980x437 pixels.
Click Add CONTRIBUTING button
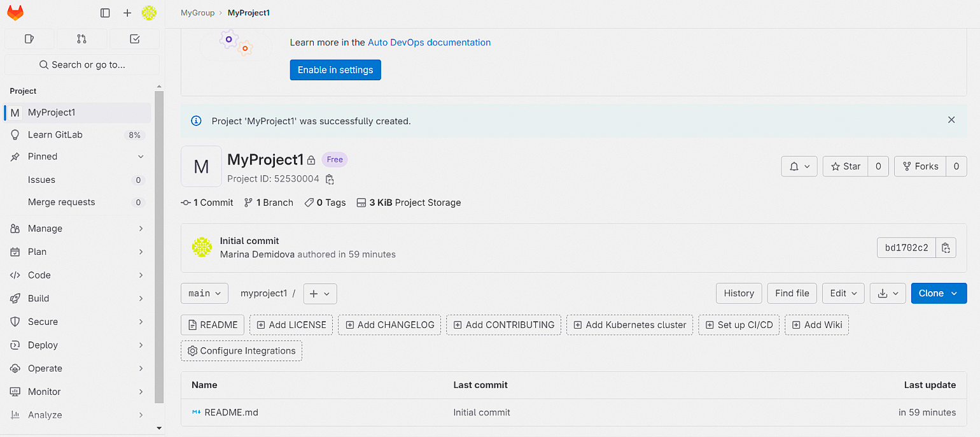tap(504, 325)
